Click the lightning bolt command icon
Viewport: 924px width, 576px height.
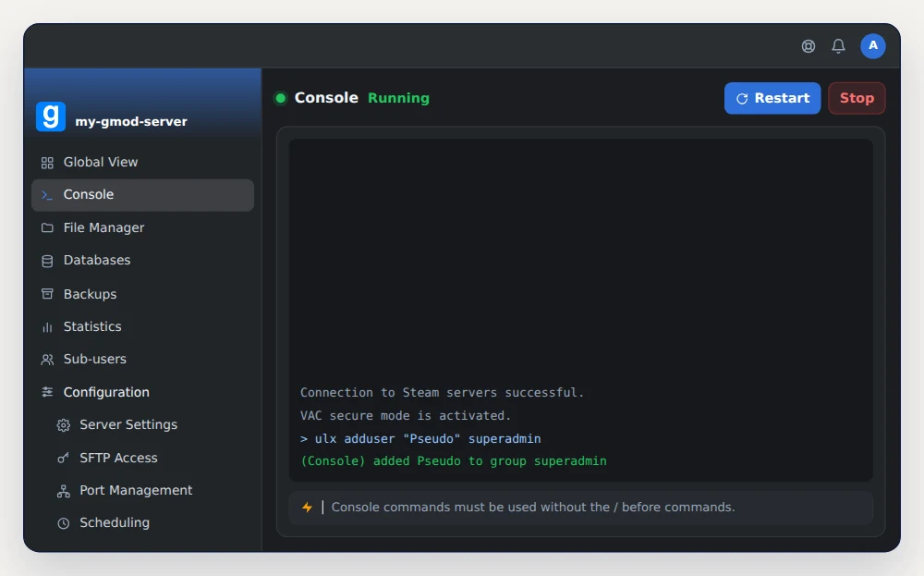(307, 507)
